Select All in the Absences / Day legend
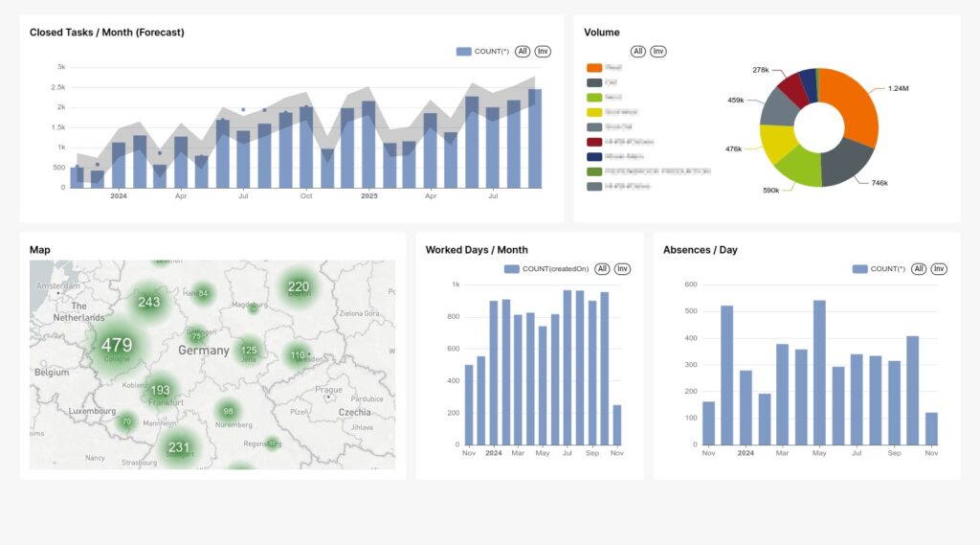The height and width of the screenshot is (545, 980). click(x=919, y=269)
